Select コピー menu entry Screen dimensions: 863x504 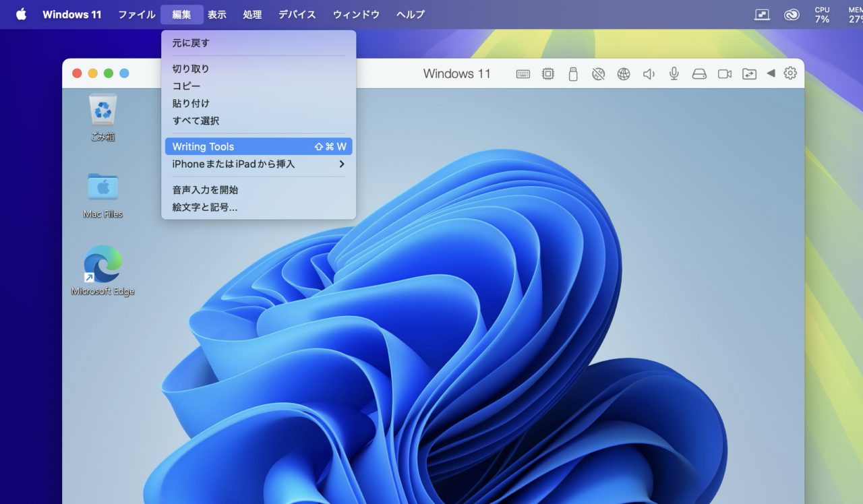(258, 86)
